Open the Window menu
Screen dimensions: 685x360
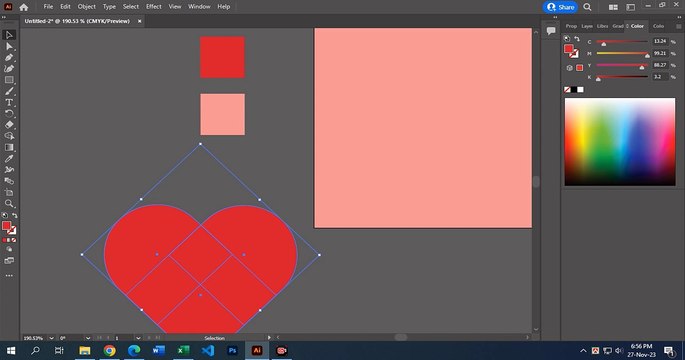(x=199, y=7)
